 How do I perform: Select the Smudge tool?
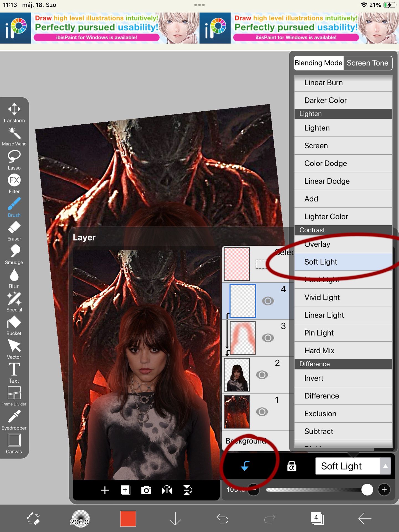(x=14, y=254)
